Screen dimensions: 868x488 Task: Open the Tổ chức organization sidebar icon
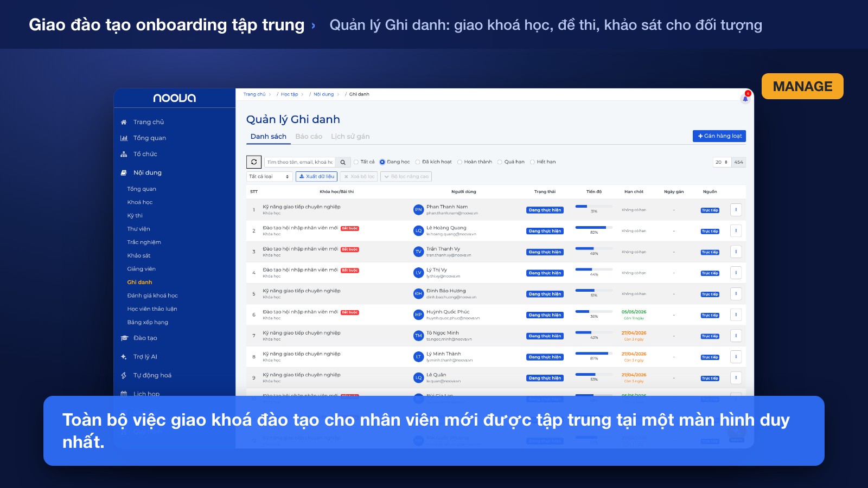click(124, 154)
